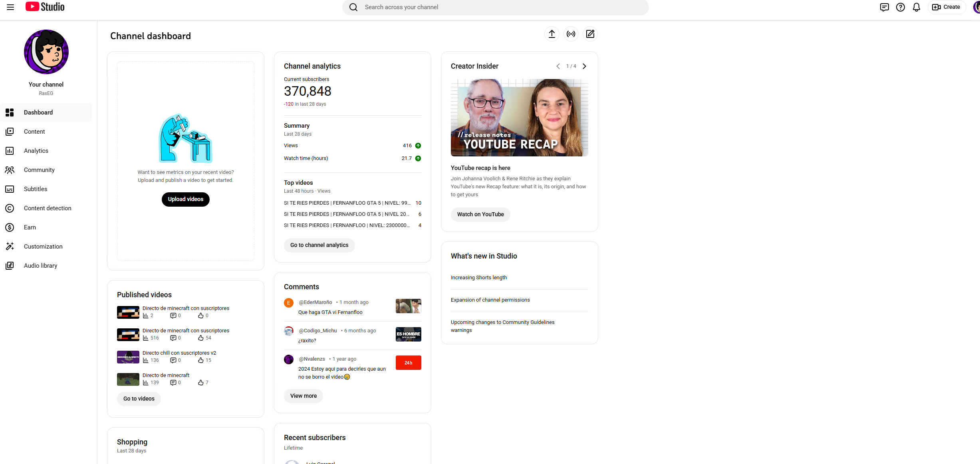Click the Go live broadcast icon

click(x=571, y=34)
